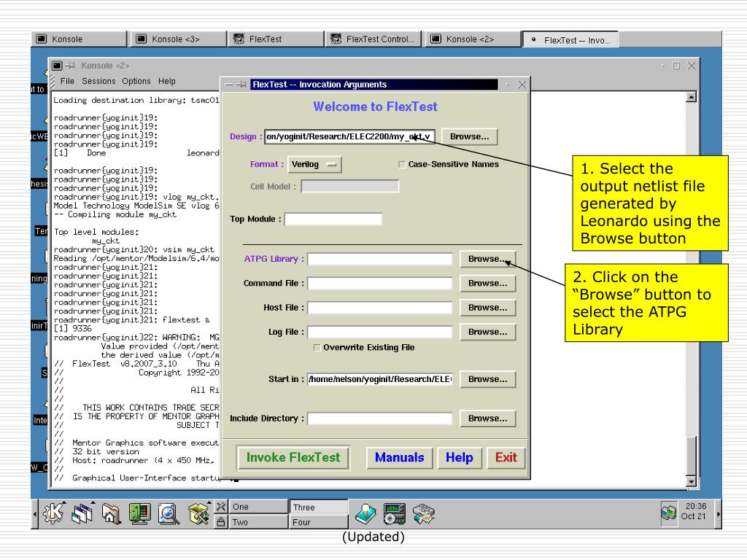Click the Command File input field
This screenshot has width=747, height=560.
pos(379,284)
